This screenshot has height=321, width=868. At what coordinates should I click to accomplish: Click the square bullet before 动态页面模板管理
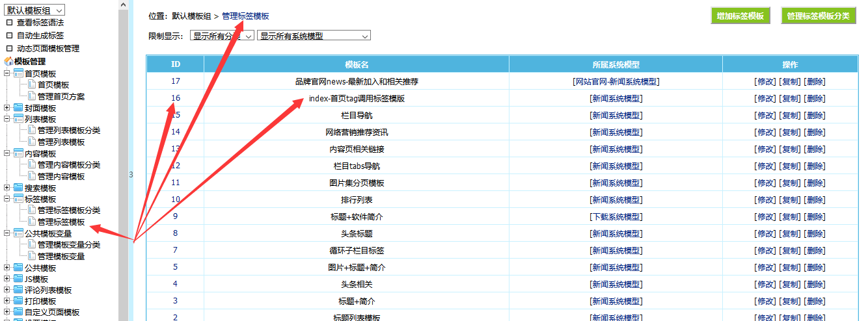9,48
